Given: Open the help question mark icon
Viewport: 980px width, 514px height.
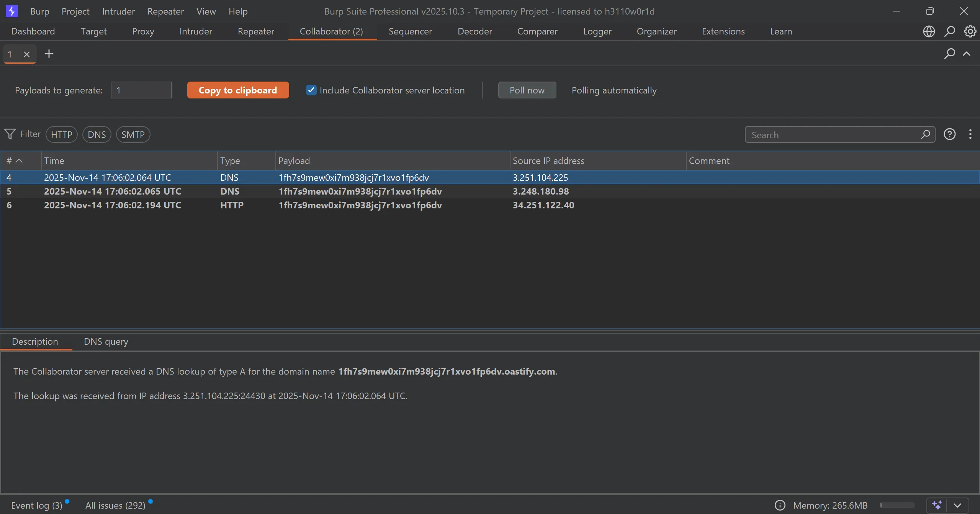Looking at the screenshot, I should [950, 134].
